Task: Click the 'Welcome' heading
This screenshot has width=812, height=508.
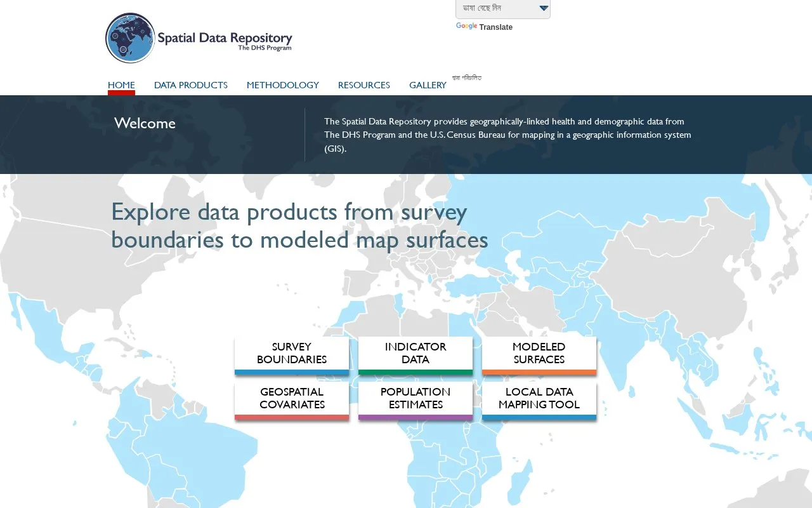Action: [145, 123]
